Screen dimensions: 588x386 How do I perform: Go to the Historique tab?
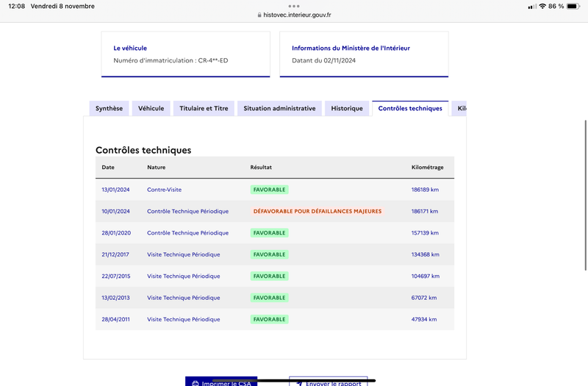tap(346, 108)
